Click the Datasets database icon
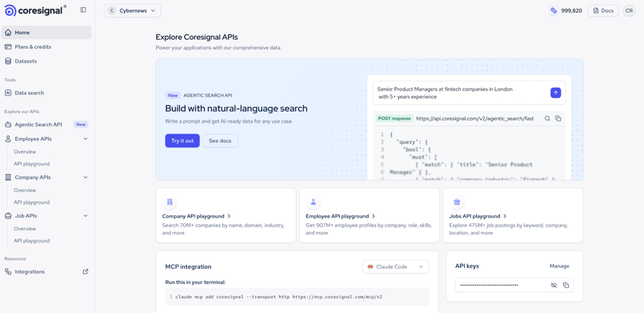 click(x=8, y=61)
